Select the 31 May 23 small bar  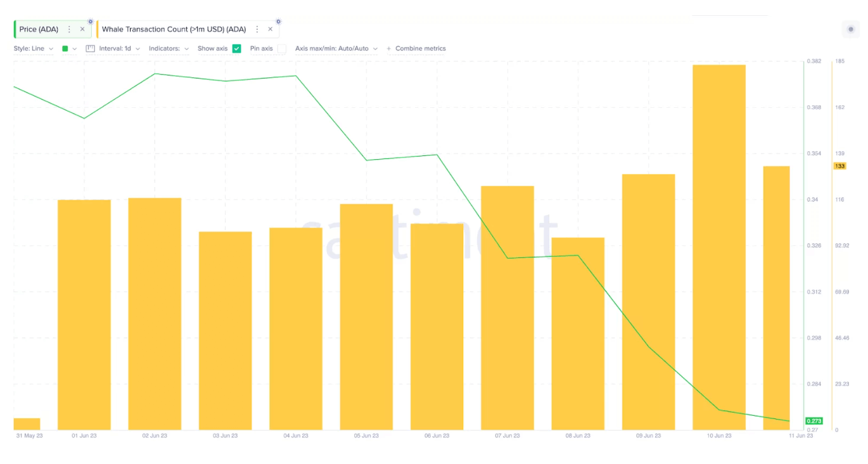(x=27, y=424)
